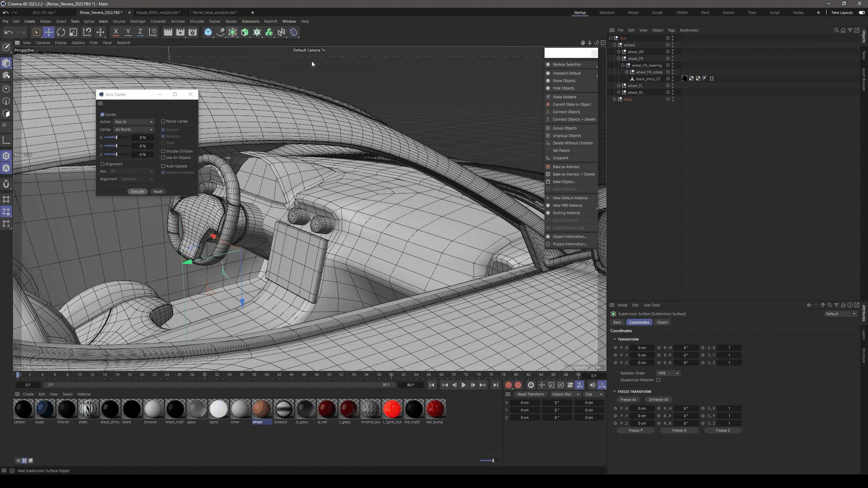The height and width of the screenshot is (488, 868).
Task: Switch to the Object attributes tab
Action: [x=662, y=323]
